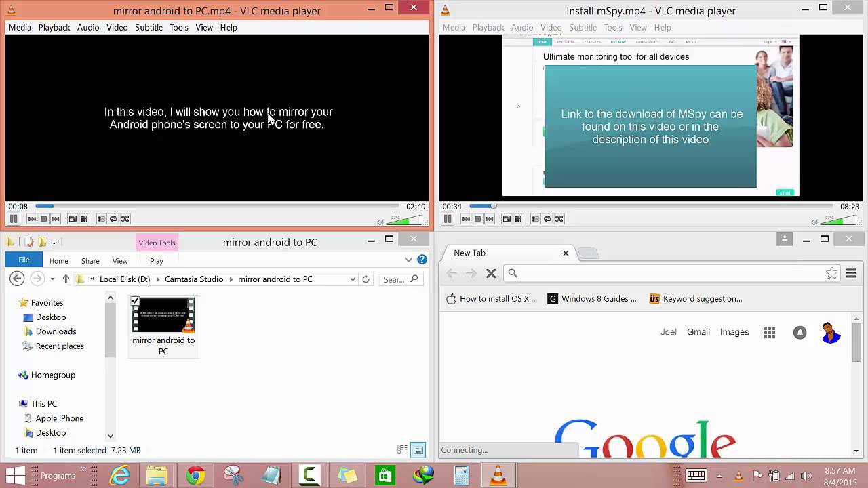Viewport: 868px width, 488px height.
Task: Open Explorer help icon
Action: [422, 260]
